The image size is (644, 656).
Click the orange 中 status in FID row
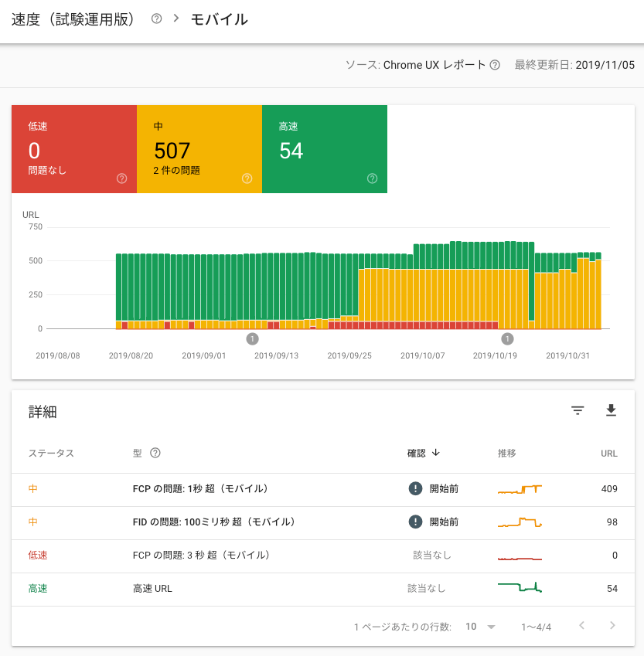click(32, 522)
